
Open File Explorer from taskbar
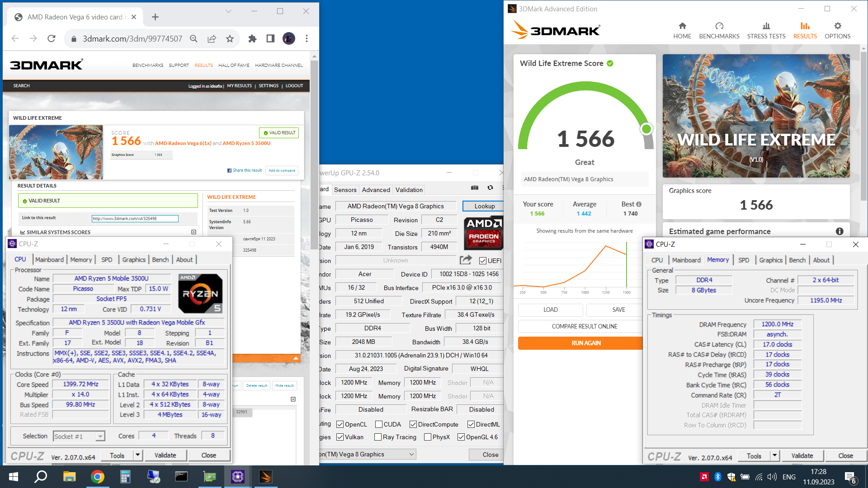point(69,477)
